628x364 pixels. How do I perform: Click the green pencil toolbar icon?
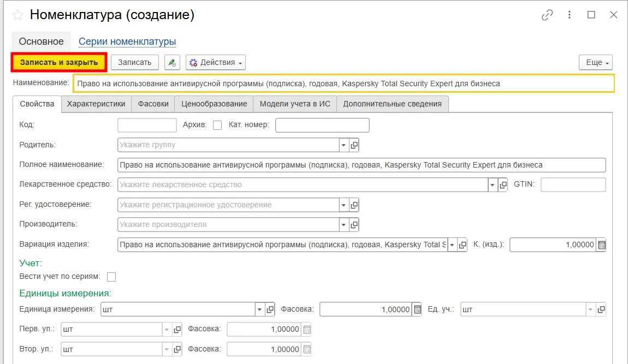172,62
